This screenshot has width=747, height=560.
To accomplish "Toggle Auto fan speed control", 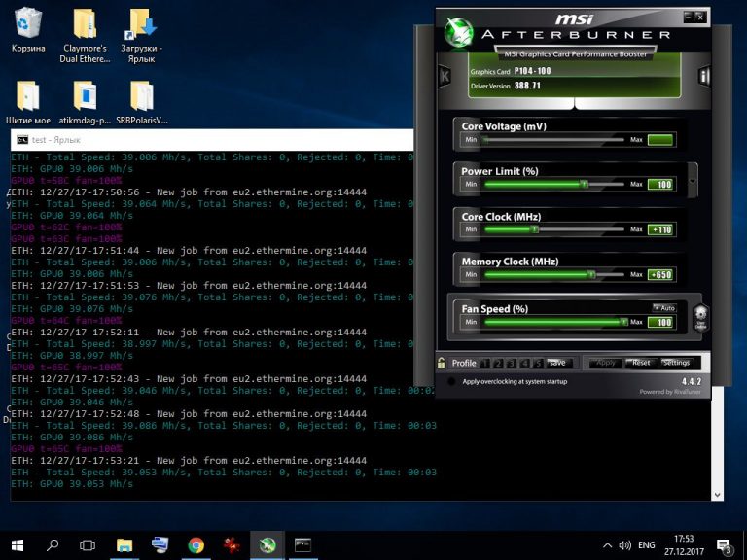I will 663,307.
